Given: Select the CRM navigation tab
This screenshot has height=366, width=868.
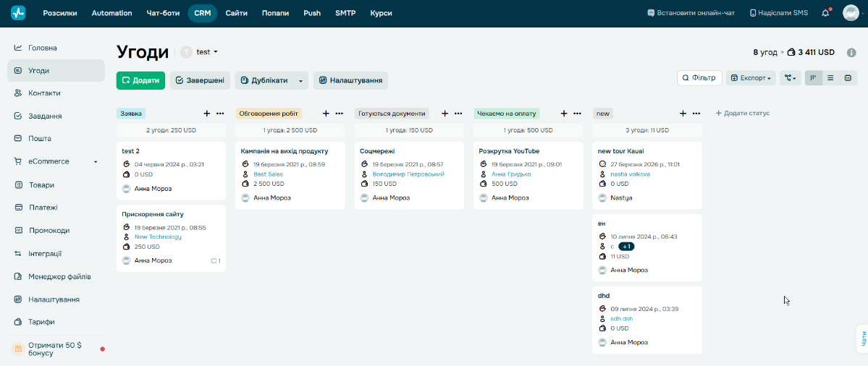Looking at the screenshot, I should click(x=203, y=13).
